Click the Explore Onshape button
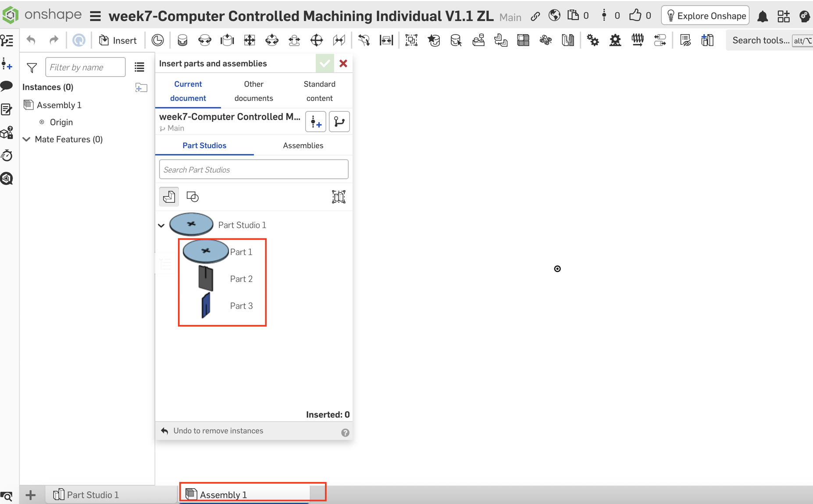 [x=706, y=16]
